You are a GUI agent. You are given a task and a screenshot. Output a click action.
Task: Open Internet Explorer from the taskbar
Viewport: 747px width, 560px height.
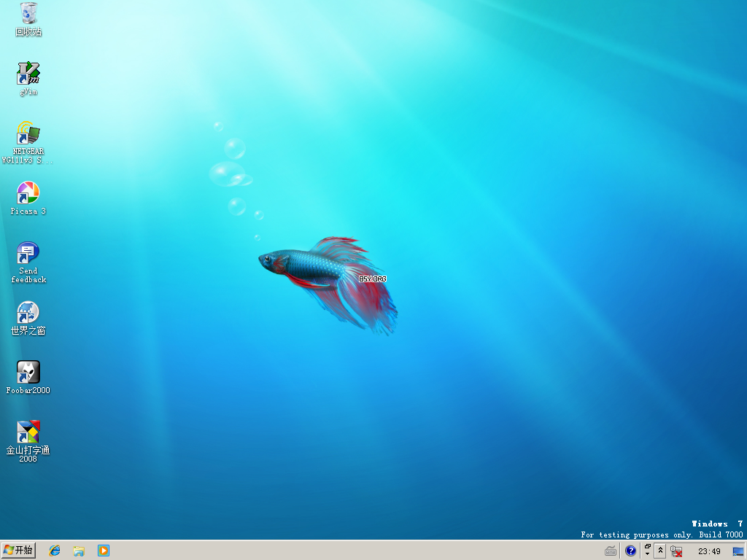pyautogui.click(x=55, y=551)
